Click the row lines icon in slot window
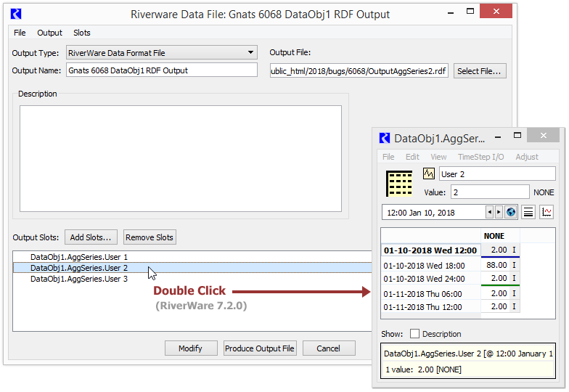This screenshot has width=569, height=392. tap(528, 212)
